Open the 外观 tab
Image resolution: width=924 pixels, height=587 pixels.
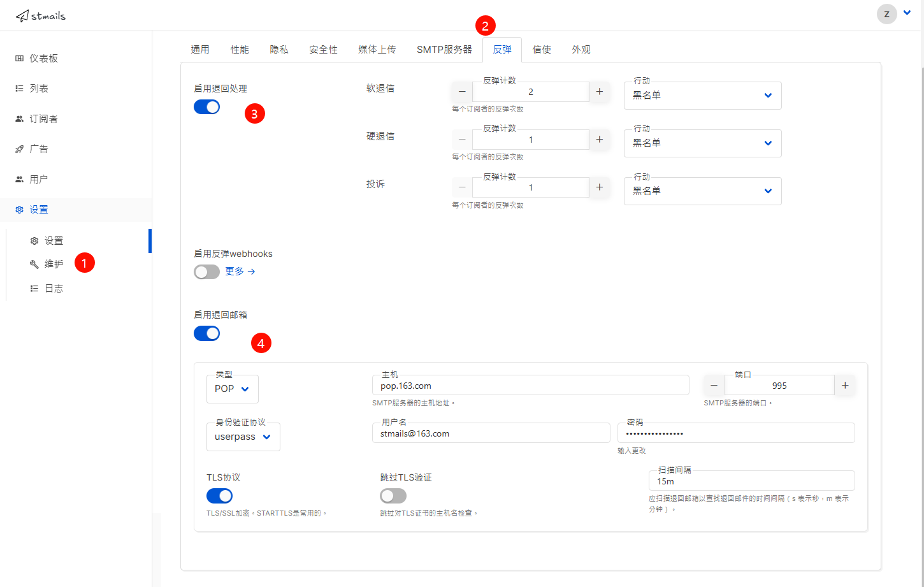click(581, 49)
